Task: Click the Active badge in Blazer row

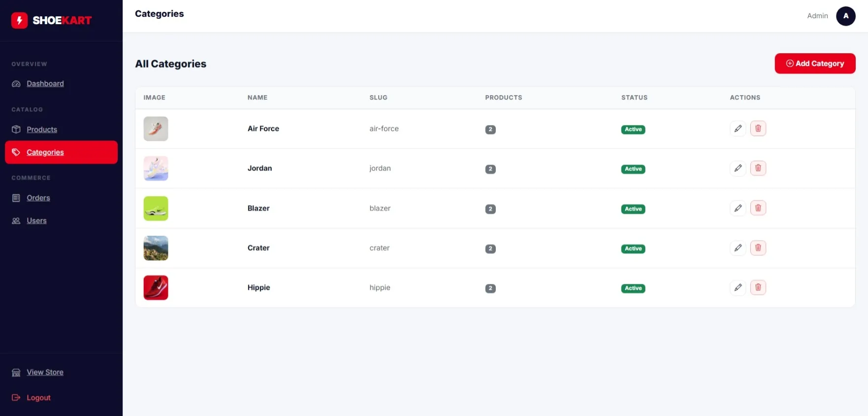Action: coord(633,209)
